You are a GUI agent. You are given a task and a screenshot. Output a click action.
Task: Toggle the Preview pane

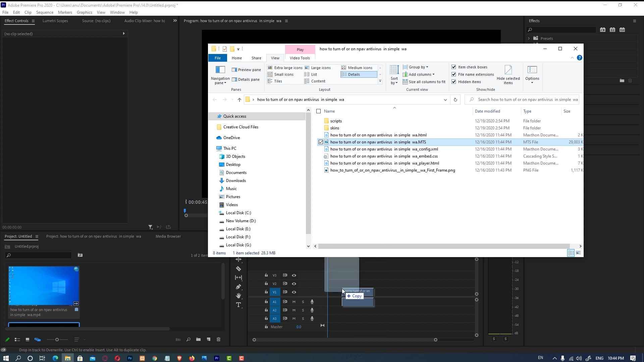click(246, 70)
